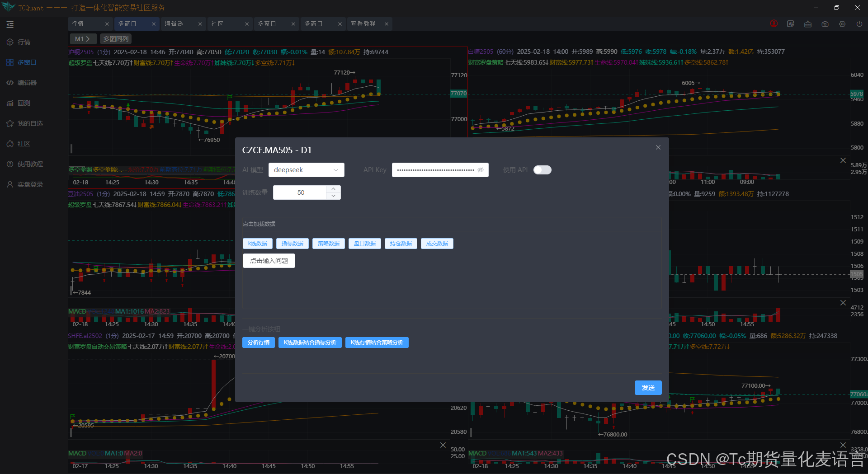Open the 多窗口 sidebar page
Screen dimensions: 868x474
[x=22, y=62]
